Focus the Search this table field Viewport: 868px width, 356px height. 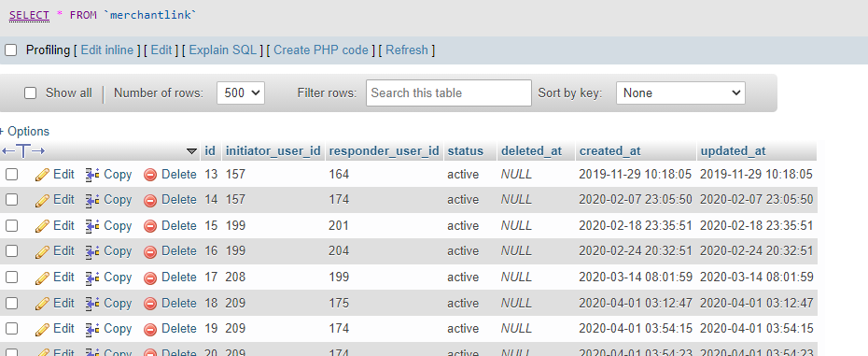pyautogui.click(x=448, y=93)
